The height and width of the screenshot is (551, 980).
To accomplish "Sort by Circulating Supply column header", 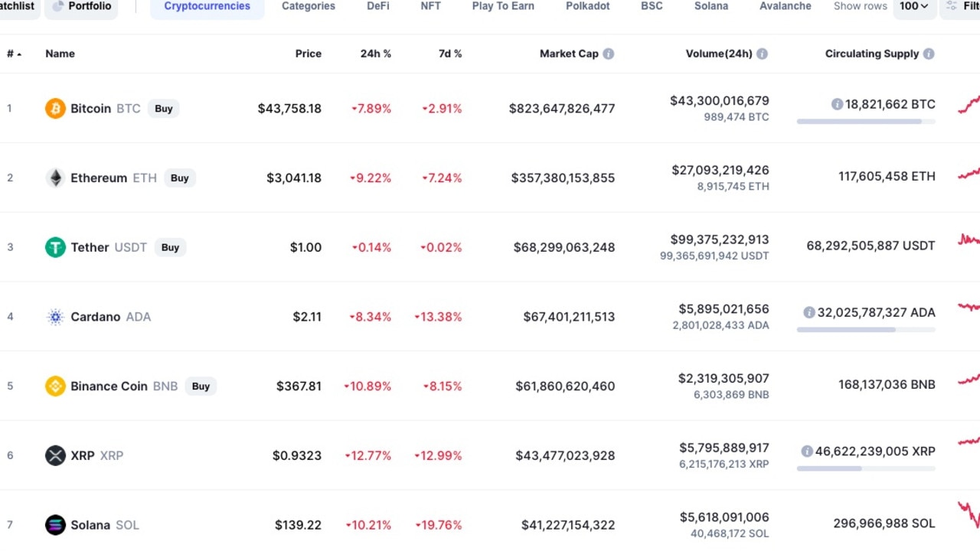I will pos(872,54).
